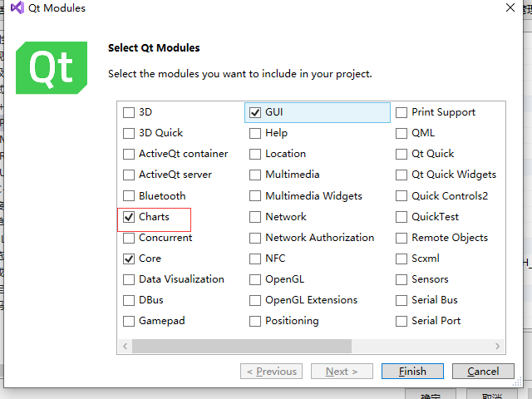Click the scroll left arrow of module list

coord(126,346)
